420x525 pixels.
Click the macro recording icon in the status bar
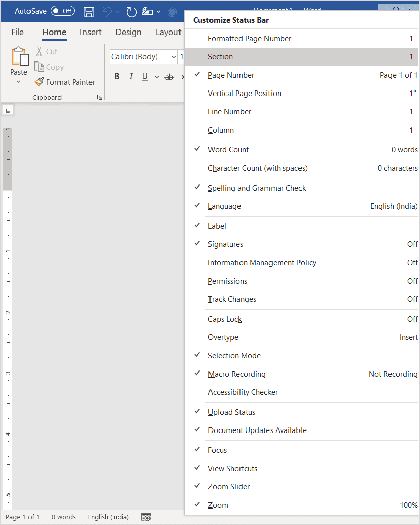[x=146, y=517]
